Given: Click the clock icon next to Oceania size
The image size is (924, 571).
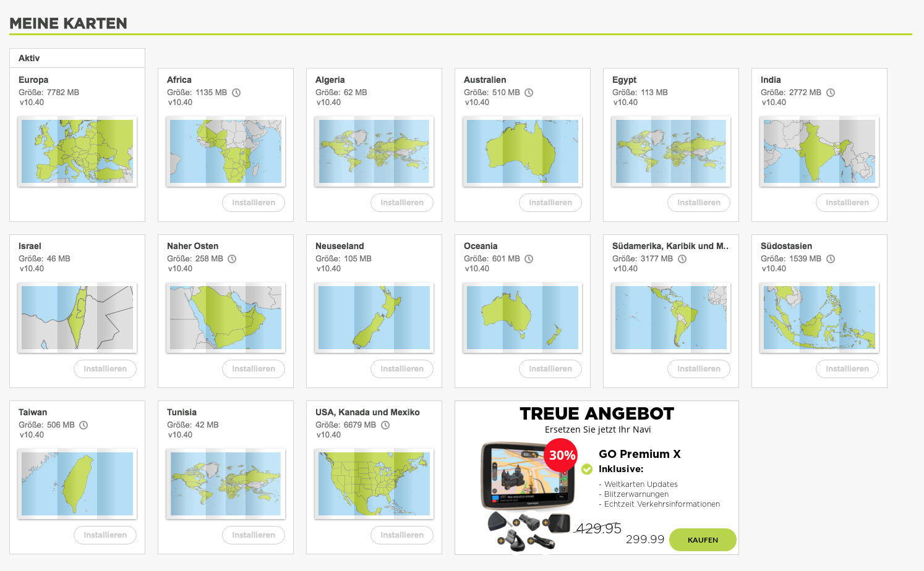Looking at the screenshot, I should coord(529,259).
